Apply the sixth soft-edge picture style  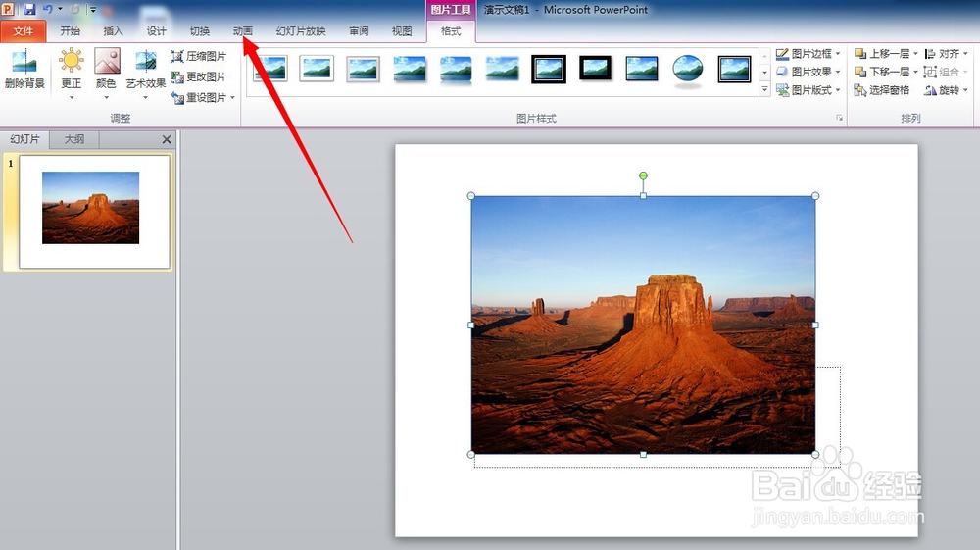point(502,69)
